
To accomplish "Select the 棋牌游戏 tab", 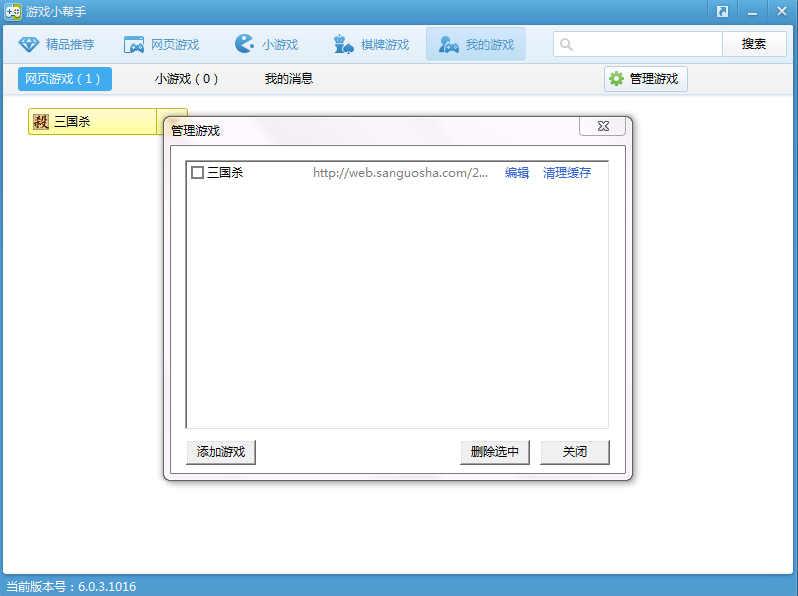I will coord(372,44).
